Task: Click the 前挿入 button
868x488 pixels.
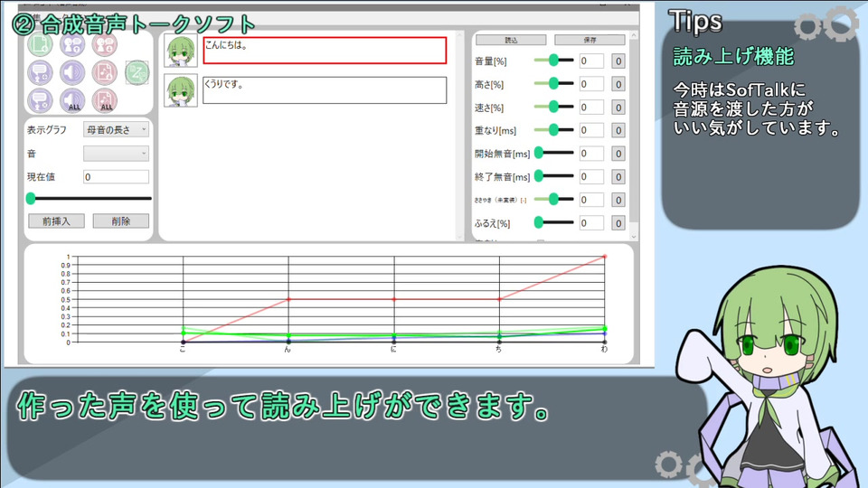Action: (56, 221)
